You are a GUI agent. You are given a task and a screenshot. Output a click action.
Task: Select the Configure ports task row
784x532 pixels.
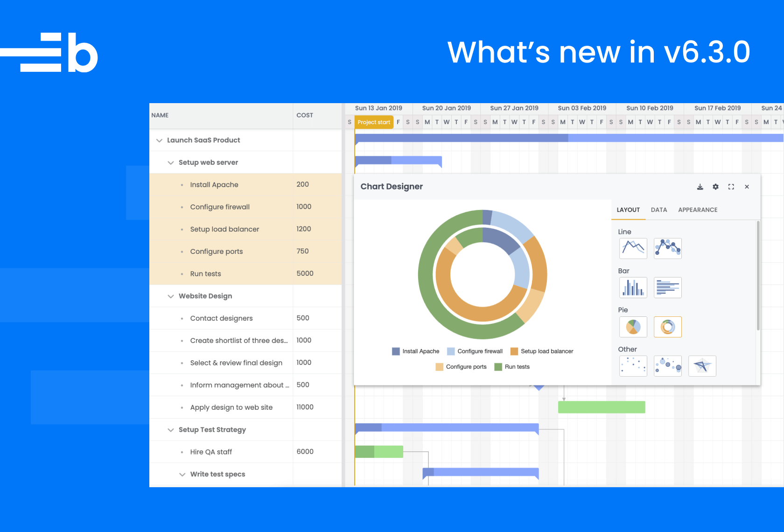tap(245, 252)
